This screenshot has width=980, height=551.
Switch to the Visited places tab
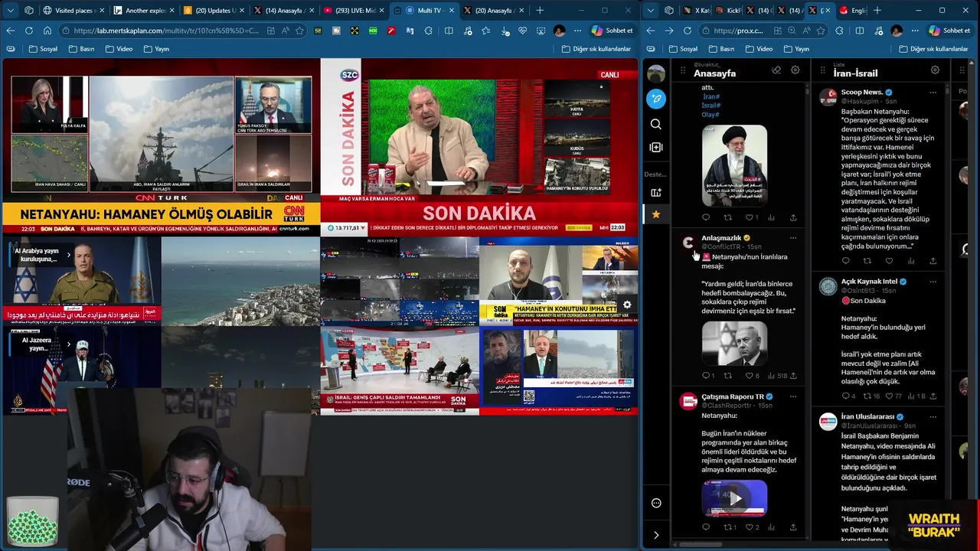click(x=73, y=11)
